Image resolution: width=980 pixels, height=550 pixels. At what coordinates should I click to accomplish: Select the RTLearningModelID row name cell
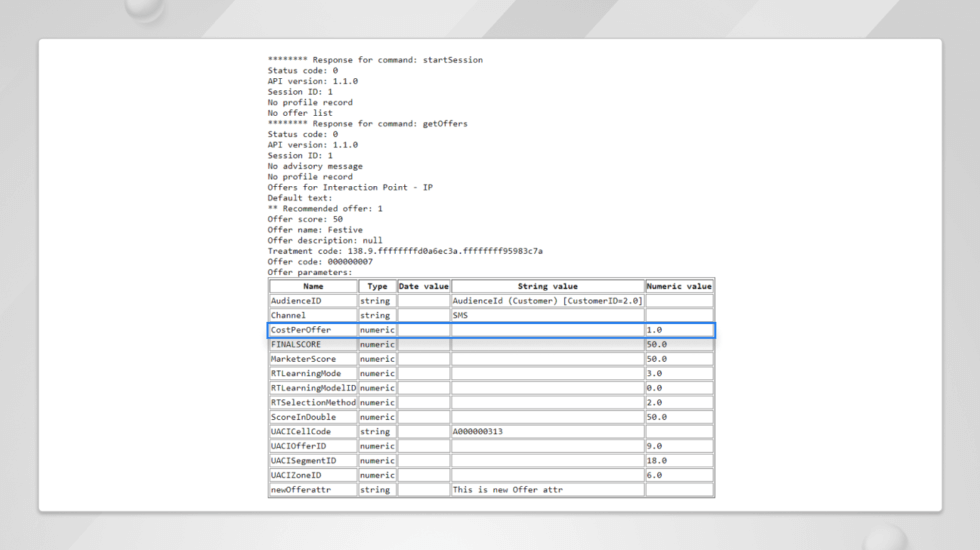click(x=313, y=388)
